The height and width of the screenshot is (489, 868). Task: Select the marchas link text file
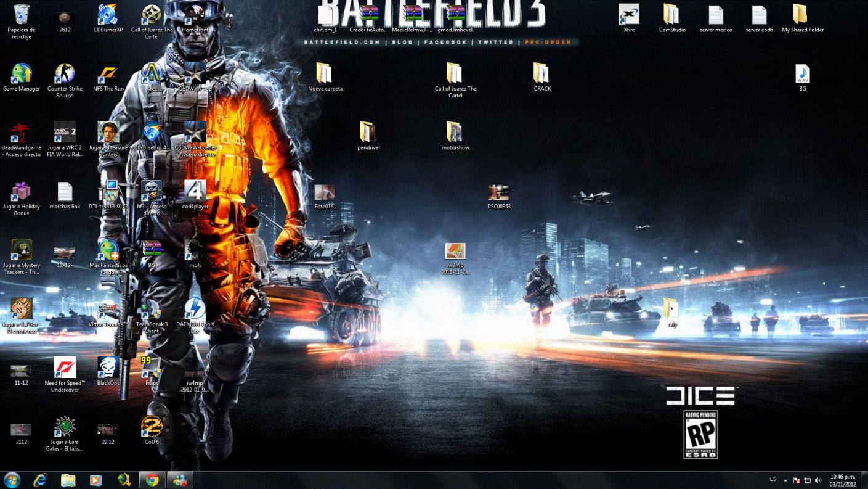click(65, 191)
